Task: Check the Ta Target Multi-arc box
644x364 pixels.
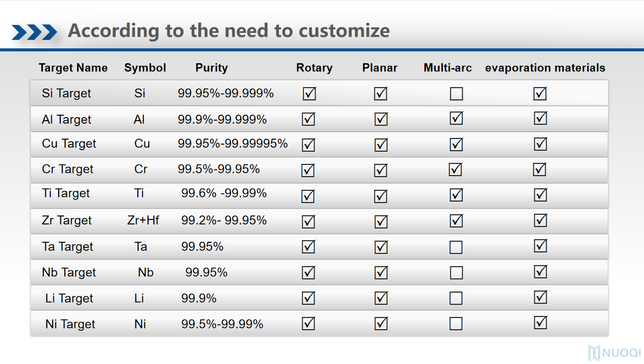Action: point(456,247)
